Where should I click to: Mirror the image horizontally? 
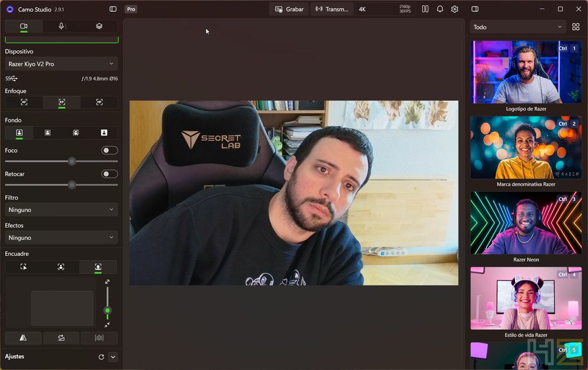24,338
